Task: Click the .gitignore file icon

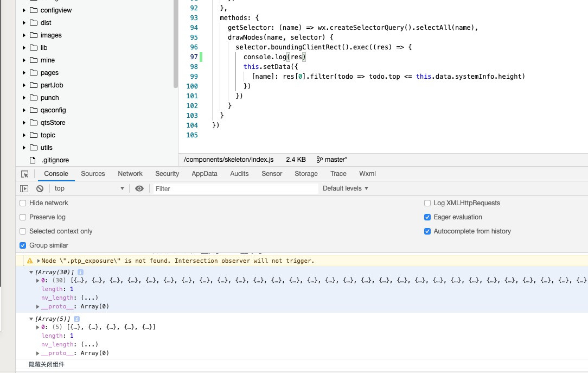Action: 33,160
